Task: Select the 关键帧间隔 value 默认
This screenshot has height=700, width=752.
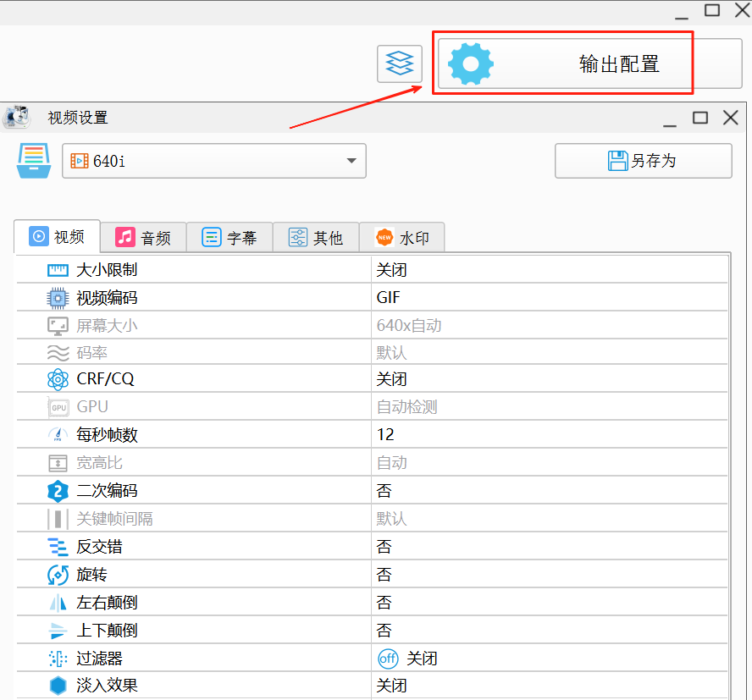Action: pos(391,519)
